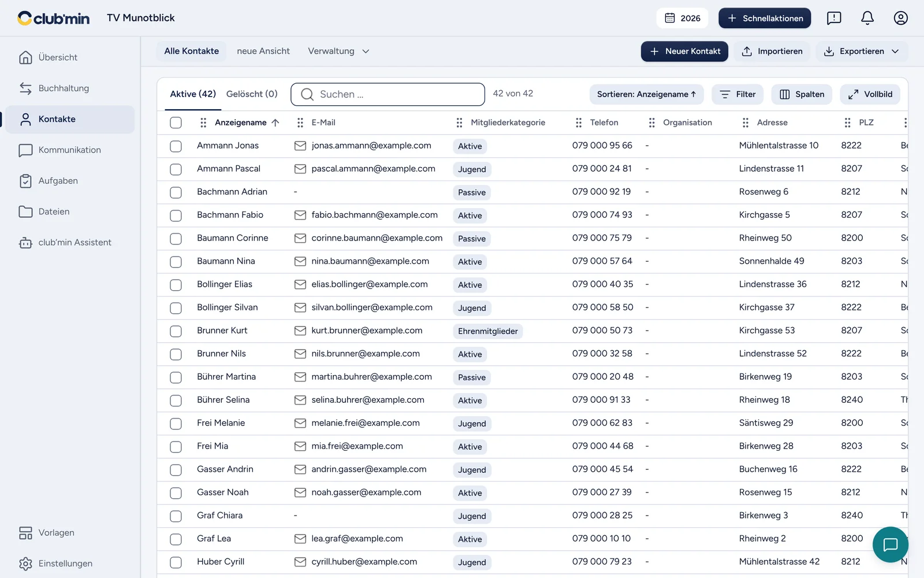Viewport: 924px width, 578px height.
Task: Click the drag handle of Adresse column
Action: (746, 123)
